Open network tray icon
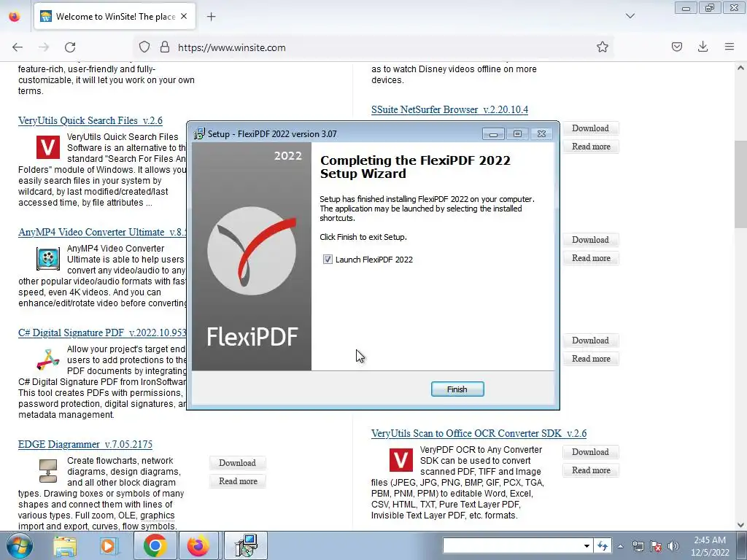Viewport: 747px width, 560px height. point(638,546)
